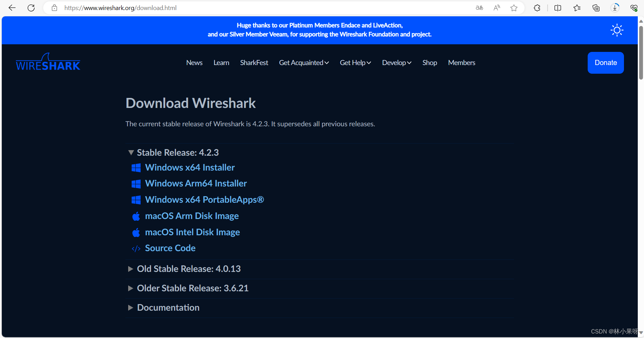
Task: Click Windows logo beside x64 Installer
Action: (136, 168)
